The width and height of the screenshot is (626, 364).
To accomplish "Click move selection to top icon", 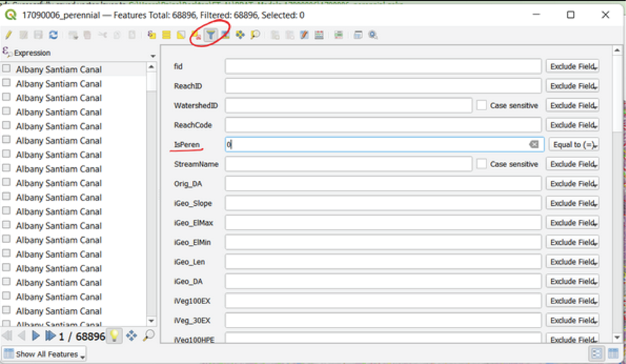I will [x=225, y=35].
